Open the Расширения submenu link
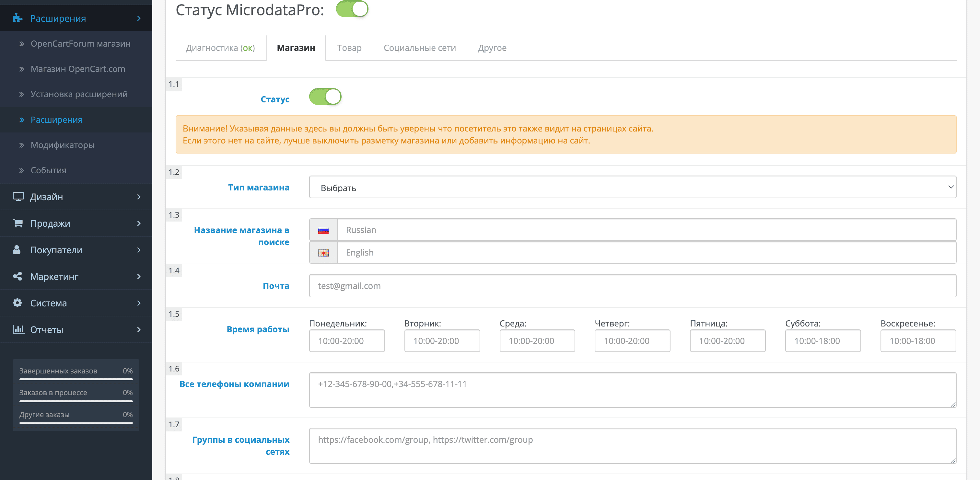The height and width of the screenshot is (480, 980). [x=56, y=120]
